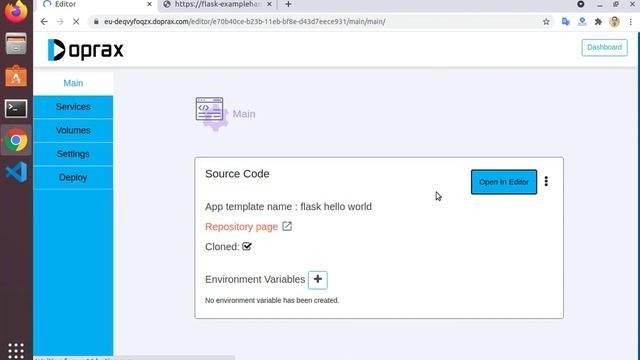
Task: Close the Editor tab
Action: coord(149,4)
